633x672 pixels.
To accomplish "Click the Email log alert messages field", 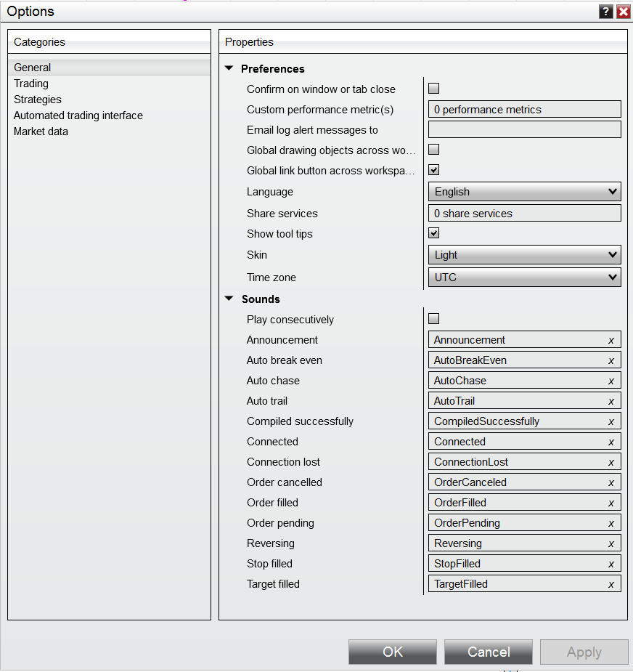I will click(525, 129).
